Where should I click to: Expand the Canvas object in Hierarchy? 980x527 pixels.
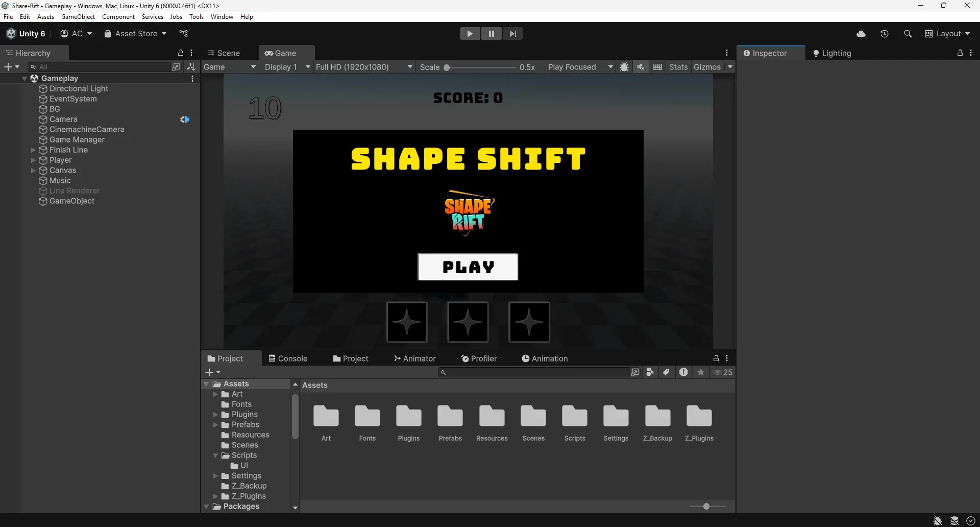click(x=33, y=171)
